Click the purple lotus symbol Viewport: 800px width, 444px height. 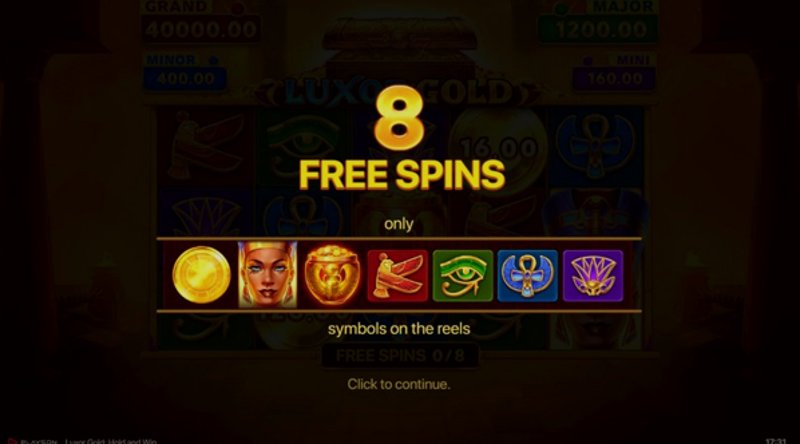click(x=593, y=276)
